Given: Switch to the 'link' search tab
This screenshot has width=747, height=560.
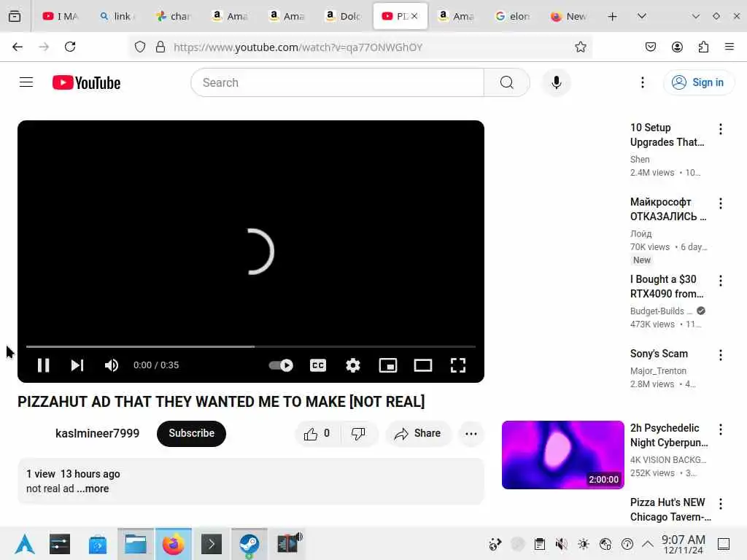Looking at the screenshot, I should coord(117,16).
